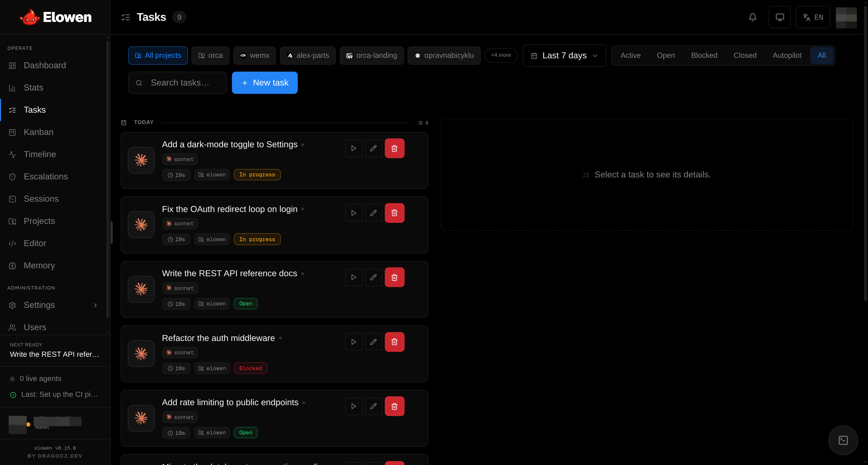The width and height of the screenshot is (868, 465).
Task: Open 'Add a dark-mode toggle to Settings' task
Action: tap(229, 145)
